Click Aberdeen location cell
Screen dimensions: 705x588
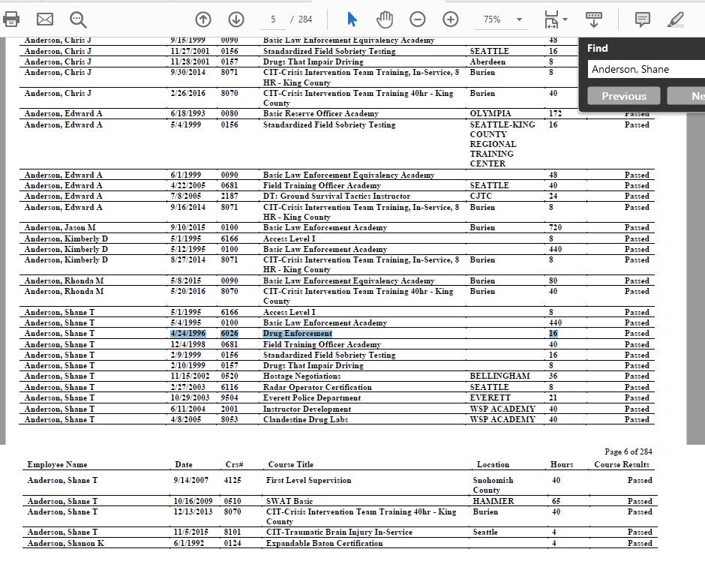487,61
